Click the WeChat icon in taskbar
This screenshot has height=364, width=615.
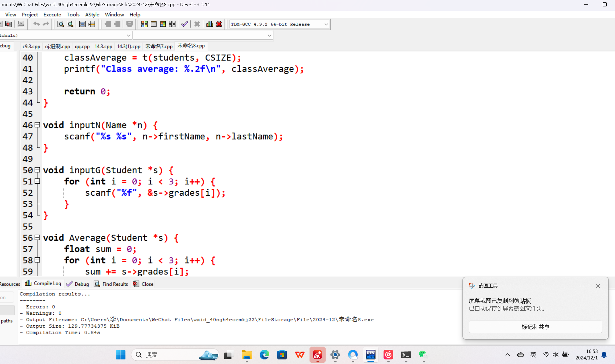point(423,355)
